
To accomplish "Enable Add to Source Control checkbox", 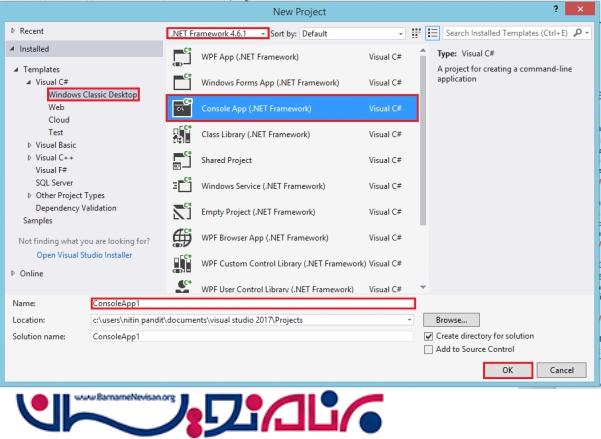I will pyautogui.click(x=429, y=349).
